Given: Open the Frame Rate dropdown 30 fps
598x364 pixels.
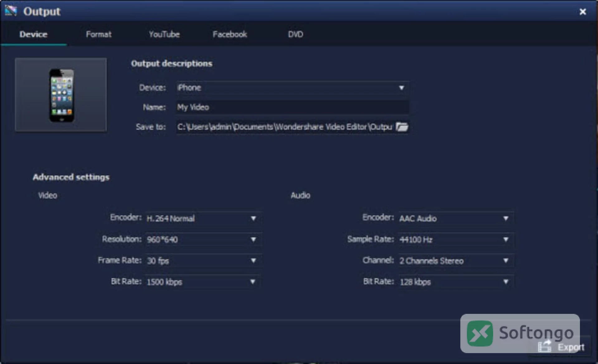Looking at the screenshot, I should pos(203,261).
